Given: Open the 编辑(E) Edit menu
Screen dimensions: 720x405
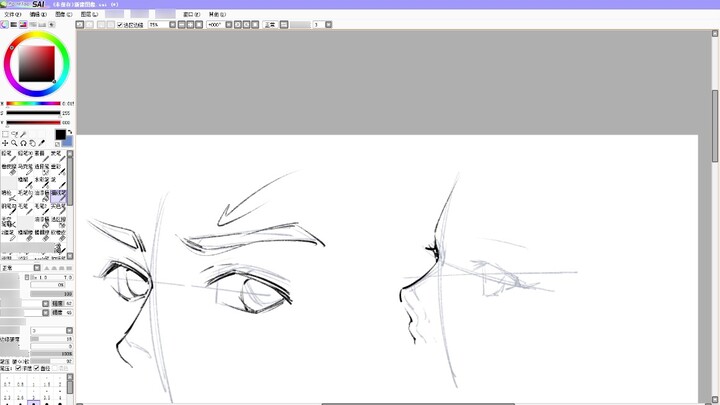Looking at the screenshot, I should point(38,14).
